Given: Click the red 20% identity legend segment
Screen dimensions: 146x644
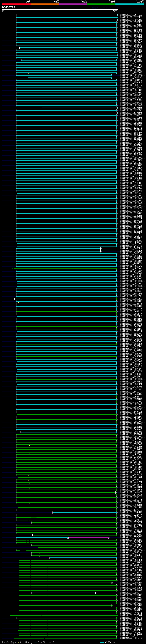Looking at the screenshot, I should pyautogui.click(x=16, y=4).
